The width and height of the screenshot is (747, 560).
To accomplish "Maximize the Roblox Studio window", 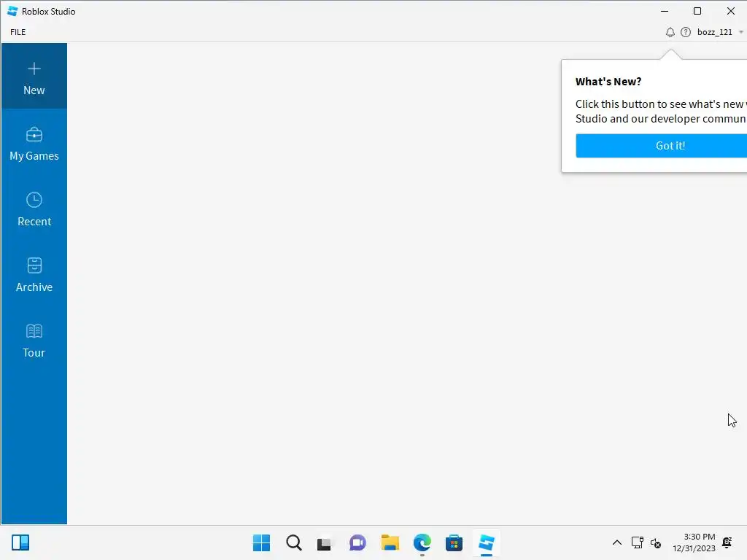I will (697, 11).
